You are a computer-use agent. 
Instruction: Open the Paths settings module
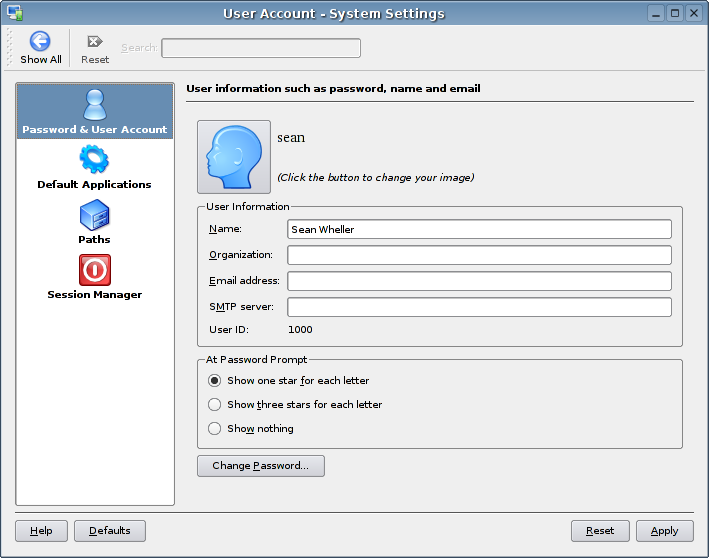coord(94,221)
